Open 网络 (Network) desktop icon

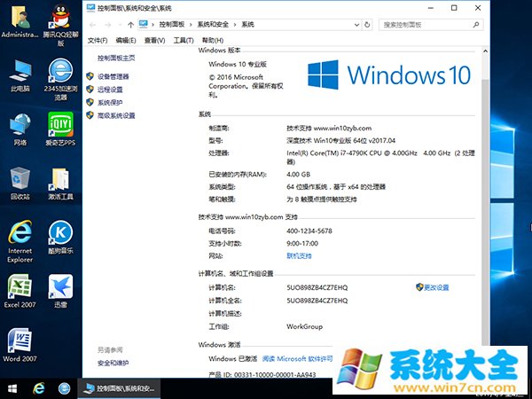(20, 129)
